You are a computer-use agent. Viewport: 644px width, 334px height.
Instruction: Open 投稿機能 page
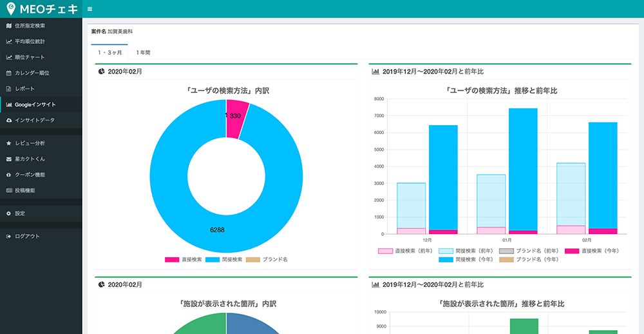pyautogui.click(x=41, y=190)
